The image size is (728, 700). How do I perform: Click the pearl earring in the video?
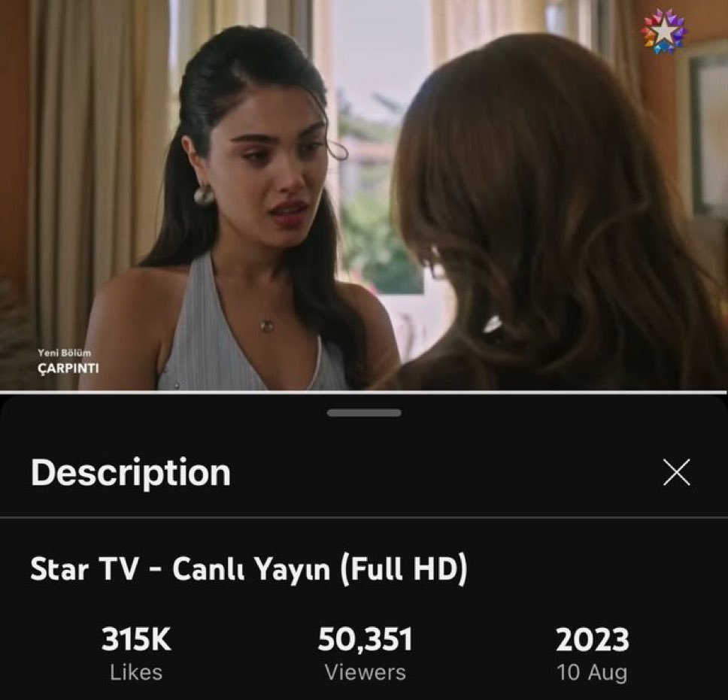click(204, 194)
